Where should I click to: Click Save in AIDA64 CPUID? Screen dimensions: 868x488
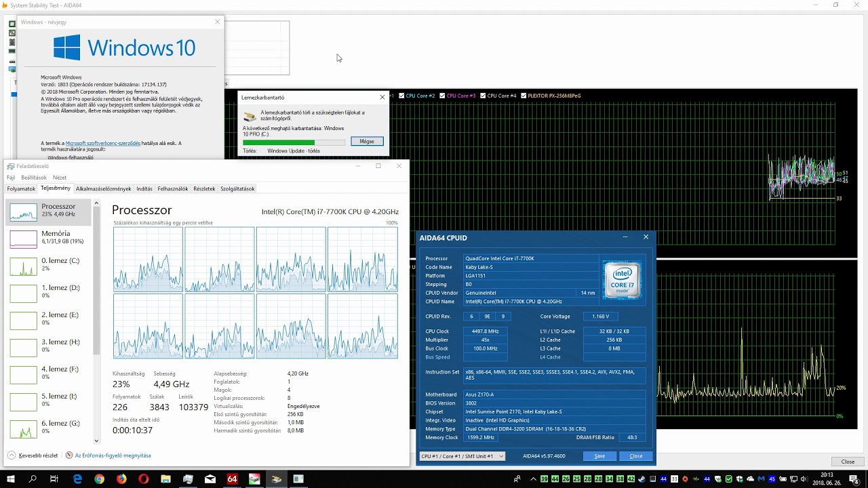click(x=599, y=456)
